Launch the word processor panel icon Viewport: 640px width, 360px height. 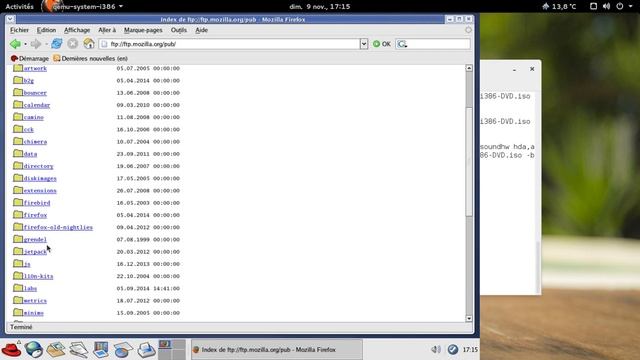78,350
